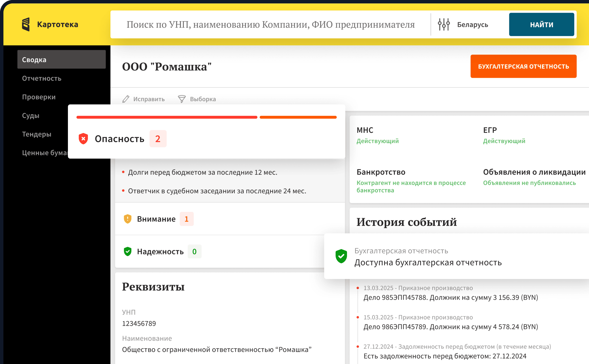Switch to the Отчетность section
Screen dimensions: 589x364
42,78
